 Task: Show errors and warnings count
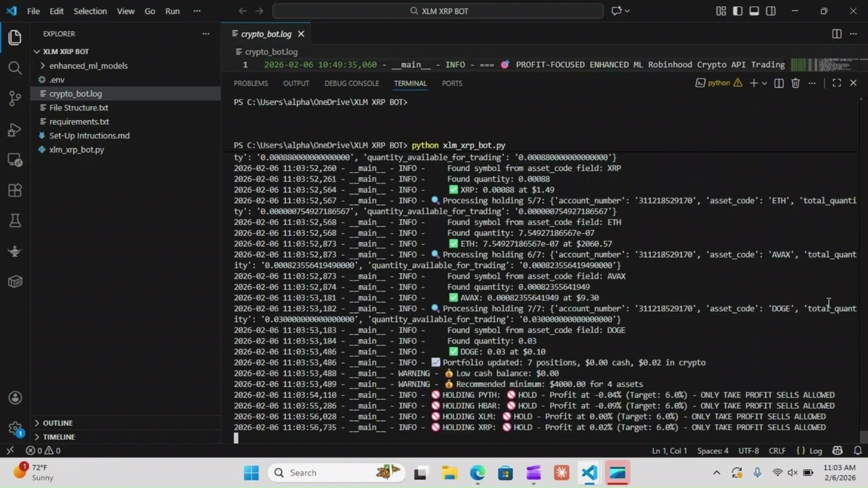pos(43,451)
